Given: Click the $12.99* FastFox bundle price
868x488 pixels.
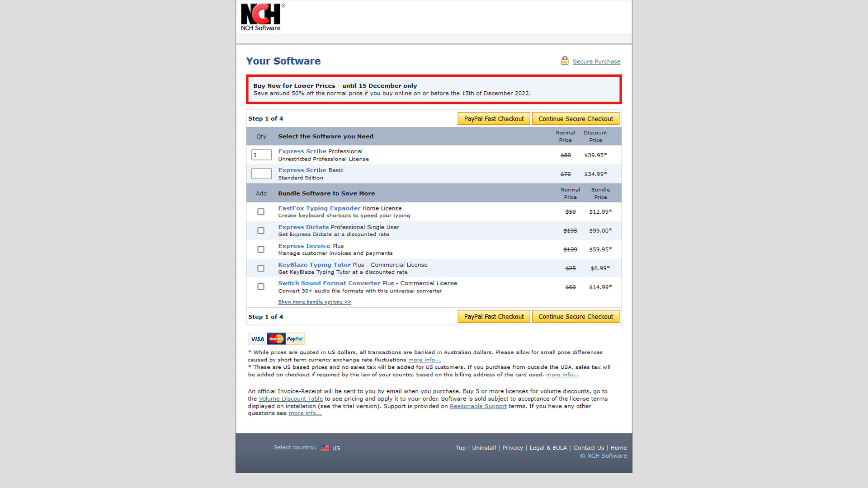Looking at the screenshot, I should pyautogui.click(x=600, y=212).
